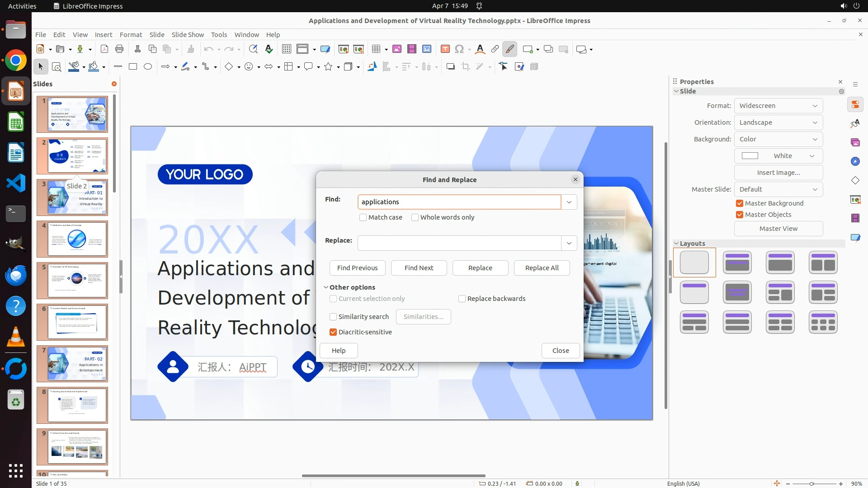Open the Slide Show menu
This screenshot has width=868, height=488.
(x=187, y=35)
